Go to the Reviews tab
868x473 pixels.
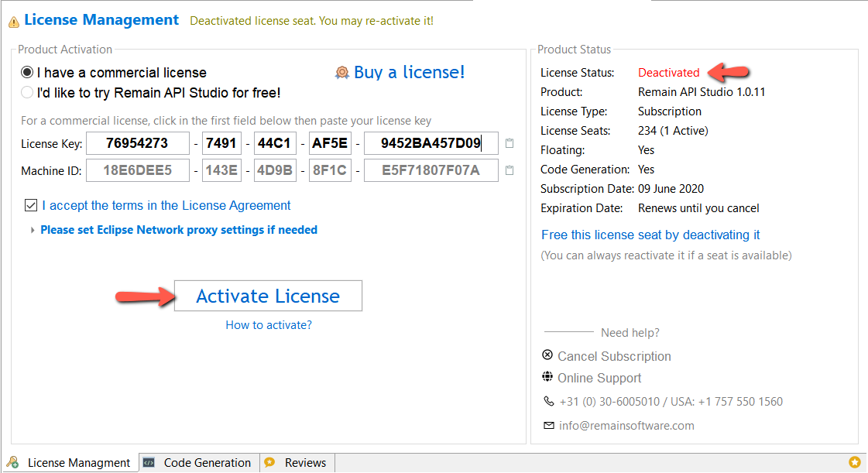click(297, 462)
